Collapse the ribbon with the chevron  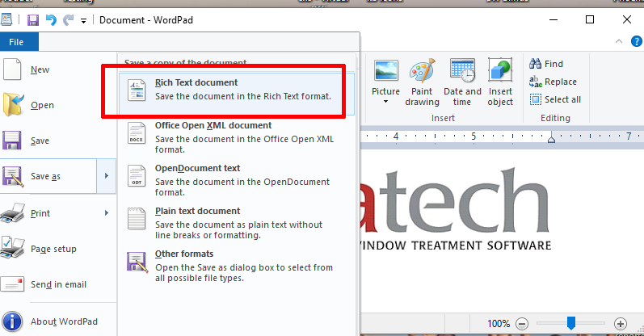(x=619, y=41)
